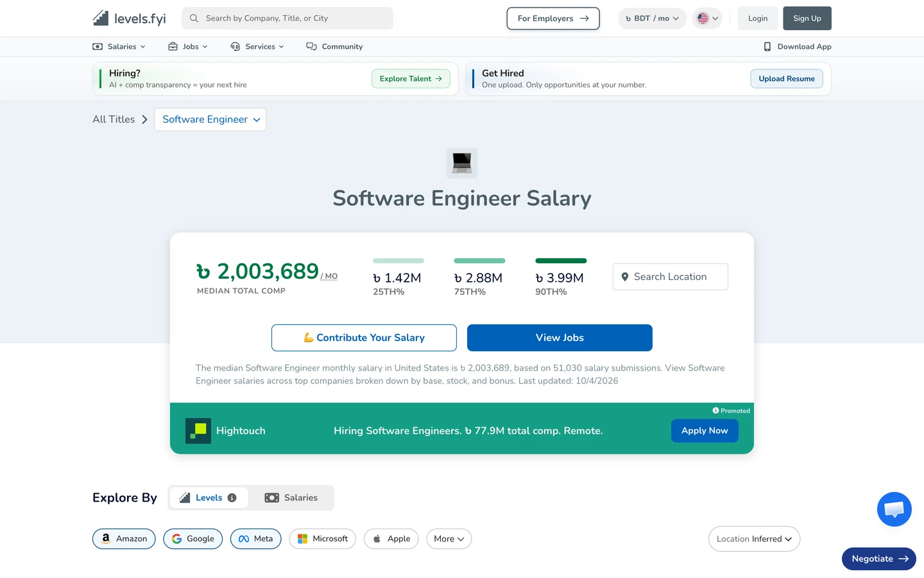Click Contribute Your Salary button
The image size is (924, 578).
(x=364, y=338)
